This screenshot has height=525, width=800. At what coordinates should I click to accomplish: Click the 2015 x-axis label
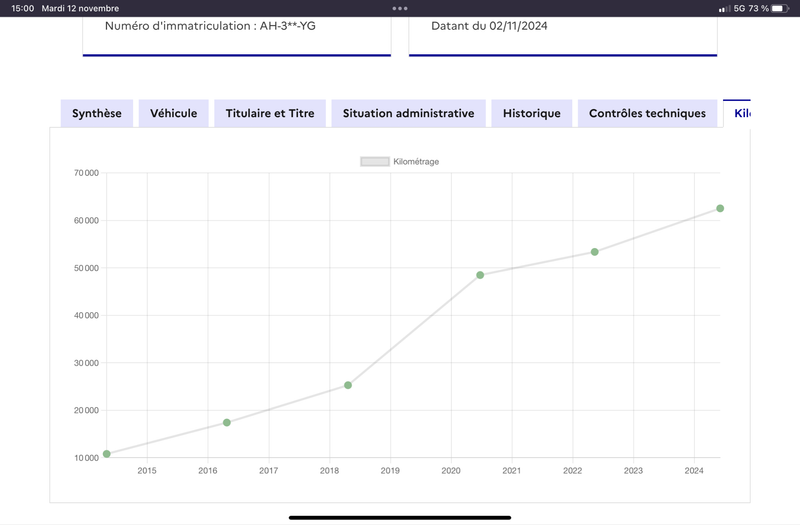click(x=147, y=470)
